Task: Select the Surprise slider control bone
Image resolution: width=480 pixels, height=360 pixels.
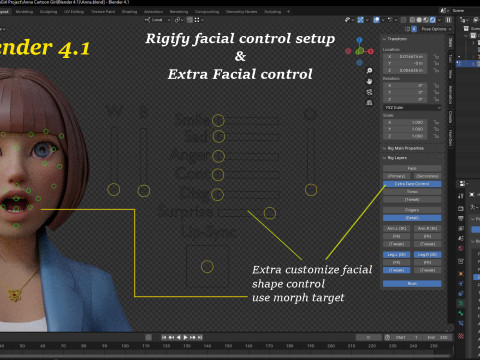Action: point(270,213)
